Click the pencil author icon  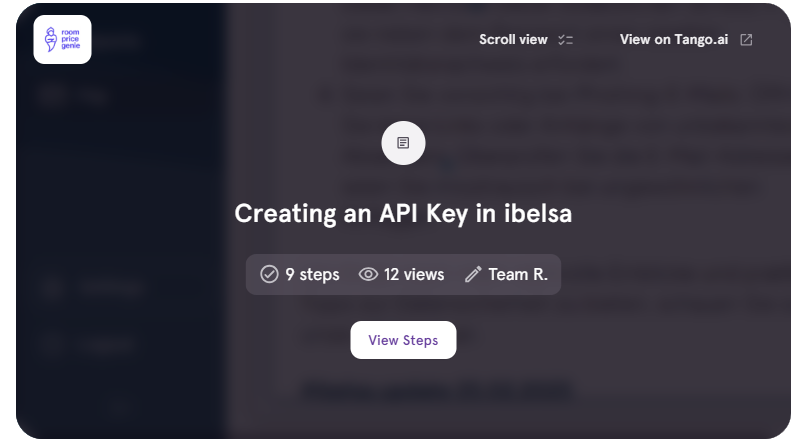pyautogui.click(x=473, y=274)
